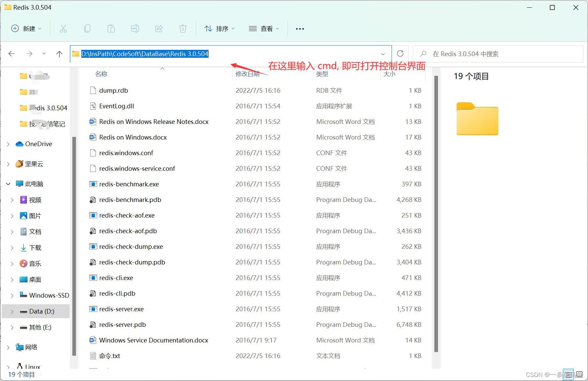Click the Paste clipboard icon
Image resolution: width=588 pixels, height=381 pixels.
pos(111,29)
